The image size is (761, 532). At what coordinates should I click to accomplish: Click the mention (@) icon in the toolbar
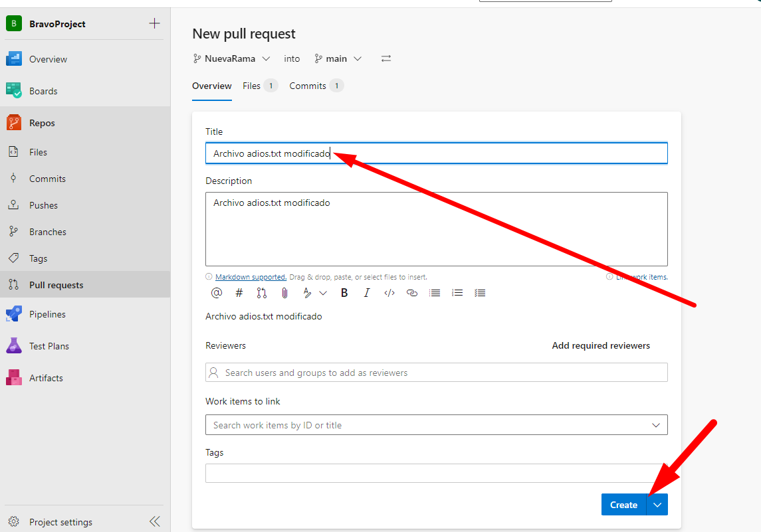pos(217,293)
